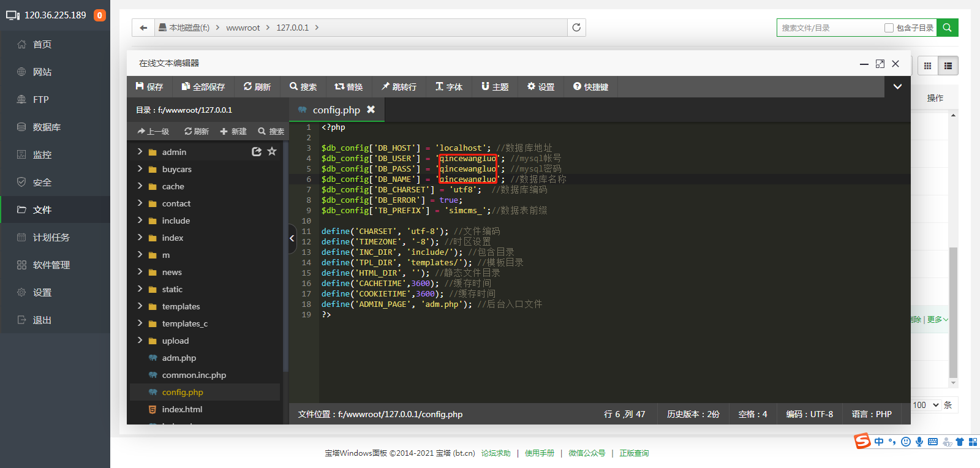The height and width of the screenshot is (468, 980).
Task: Expand the cache folder
Action: click(140, 186)
